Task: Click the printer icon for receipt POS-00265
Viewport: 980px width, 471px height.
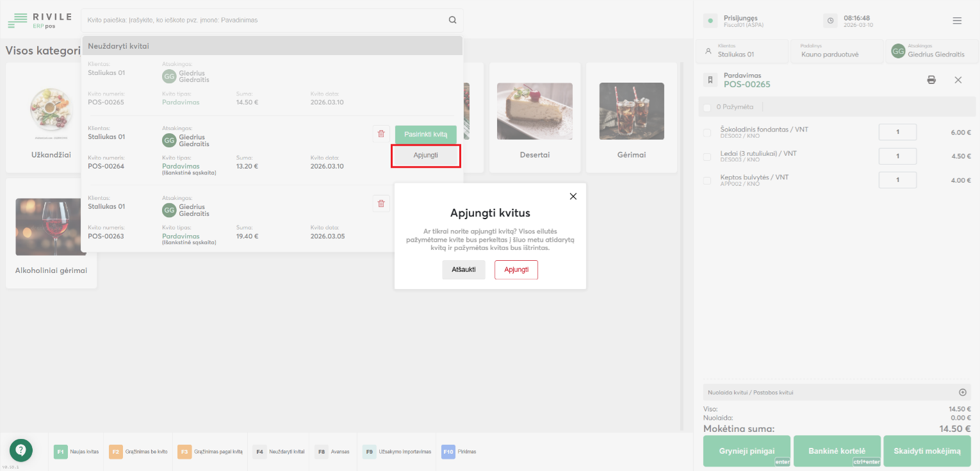Action: pyautogui.click(x=931, y=80)
